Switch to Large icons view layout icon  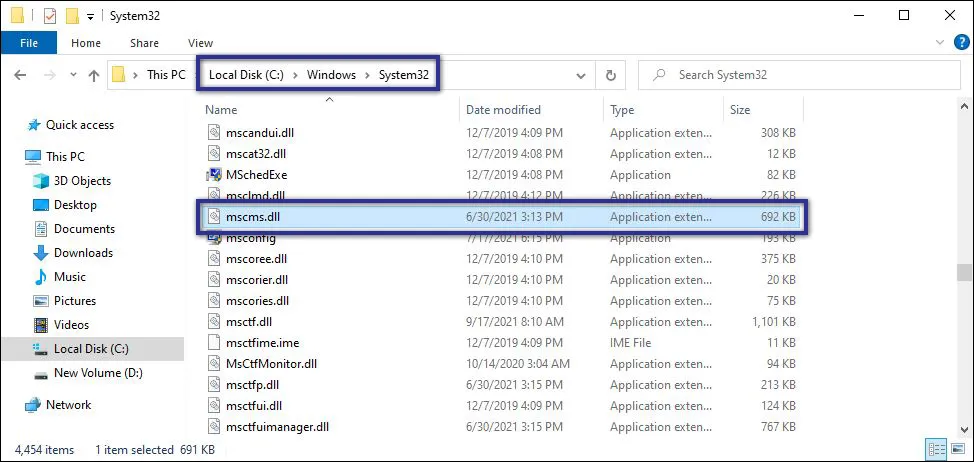pos(957,449)
